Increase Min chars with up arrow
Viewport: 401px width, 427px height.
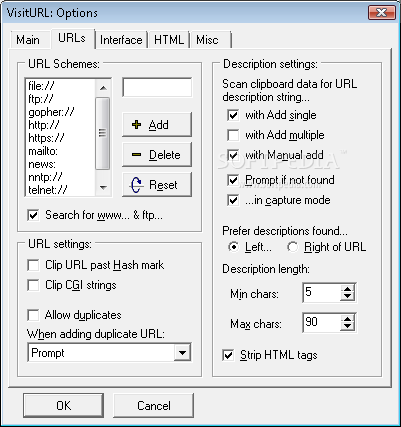pos(348,289)
